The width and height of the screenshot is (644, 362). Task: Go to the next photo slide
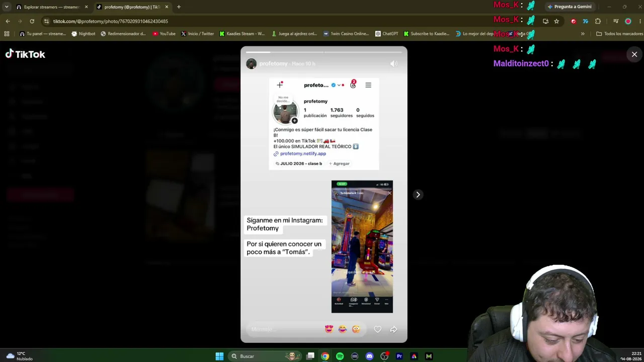coord(418,195)
